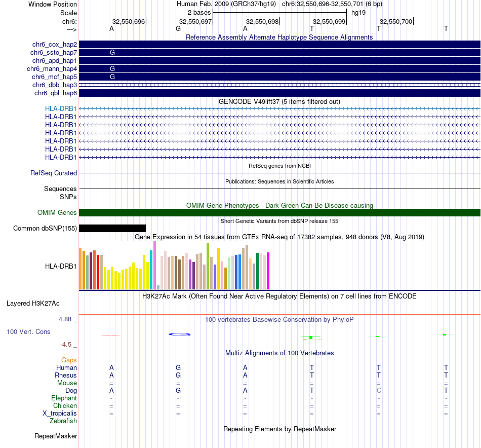Click Short Genetic Variants from dbSNP title
481x448 pixels.
point(279,221)
